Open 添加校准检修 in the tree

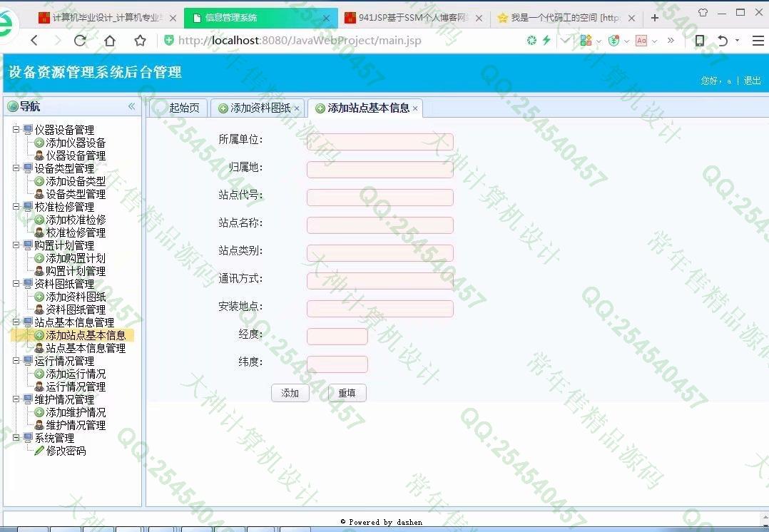tap(75, 220)
